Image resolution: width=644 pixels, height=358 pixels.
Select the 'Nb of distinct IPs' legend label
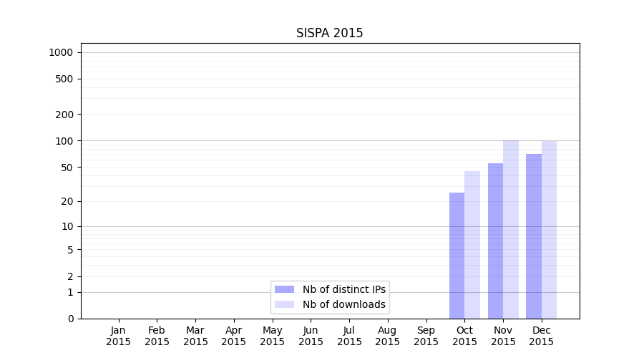pyautogui.click(x=343, y=289)
